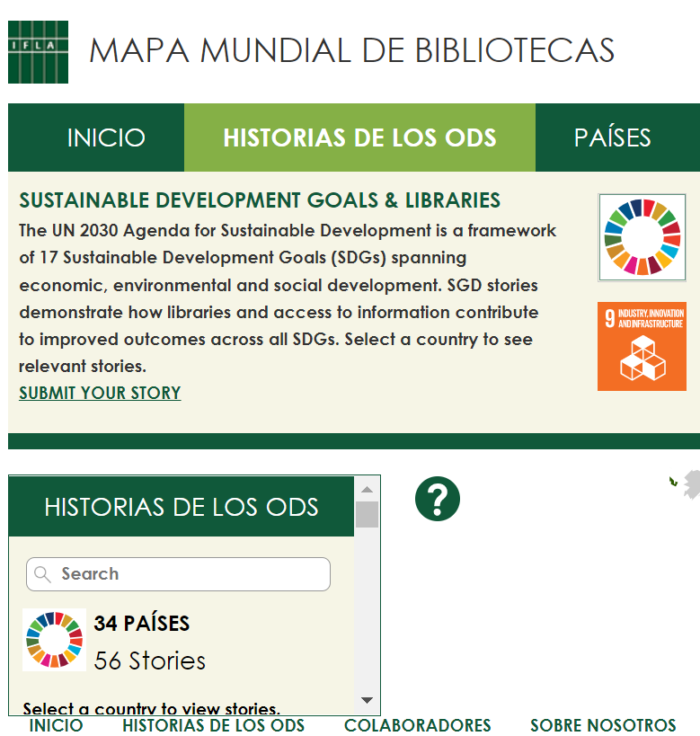
Task: Click the Mapa Mundial de Bibliotecas title
Action: [351, 50]
